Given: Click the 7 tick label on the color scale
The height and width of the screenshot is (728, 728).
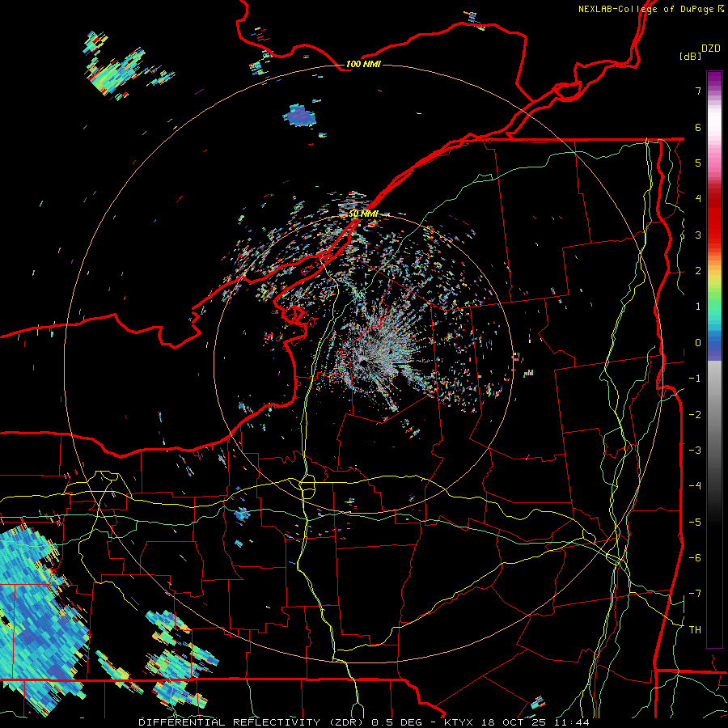Looking at the screenshot, I should (x=698, y=91).
